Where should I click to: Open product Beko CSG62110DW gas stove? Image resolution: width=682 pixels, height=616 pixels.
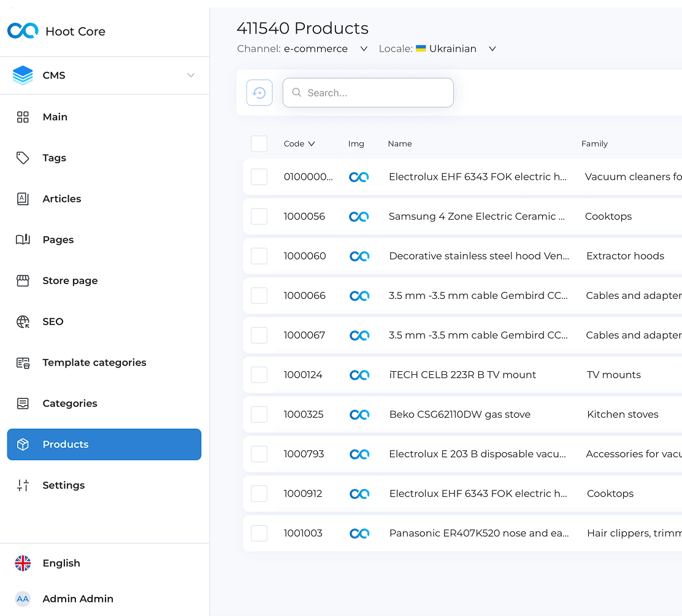pos(460,414)
